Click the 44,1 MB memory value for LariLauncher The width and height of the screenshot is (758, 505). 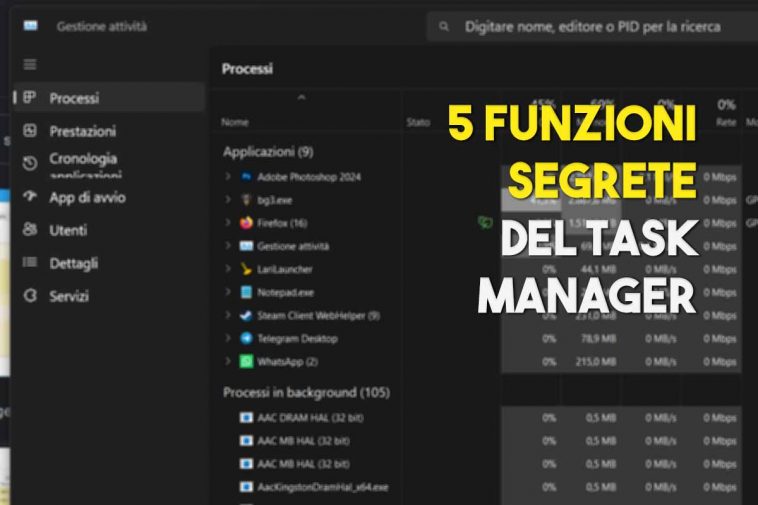click(598, 269)
